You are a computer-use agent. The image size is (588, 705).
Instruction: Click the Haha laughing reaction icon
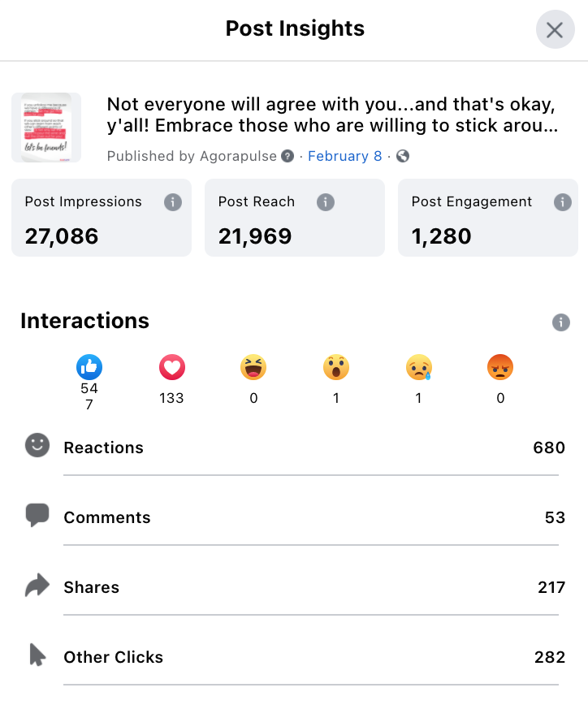point(253,367)
